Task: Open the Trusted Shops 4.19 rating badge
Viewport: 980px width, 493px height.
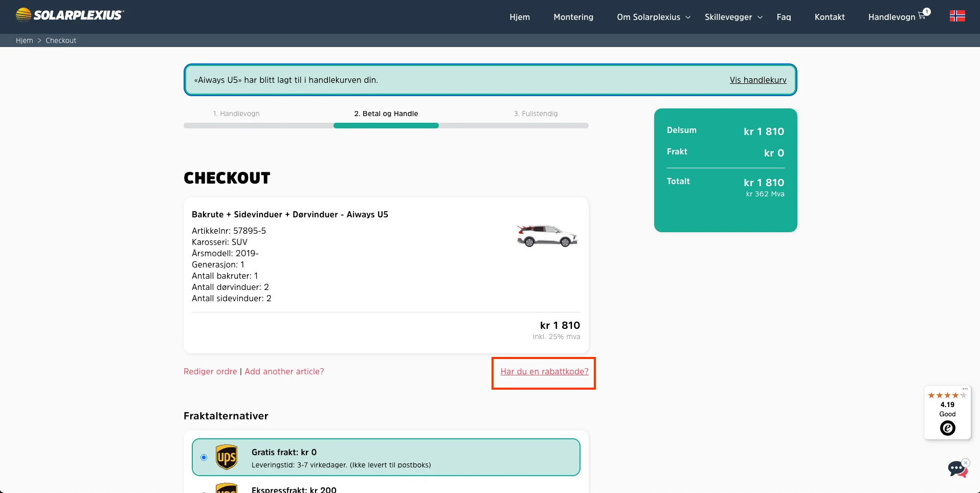Action: tap(947, 413)
